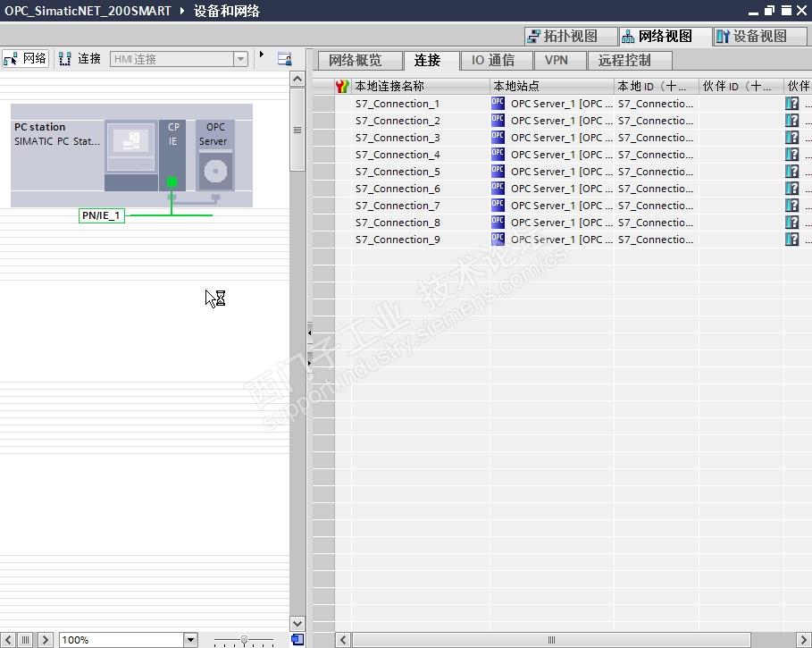This screenshot has height=648, width=812.
Task: Click unknown partner icon in S7_Connection_2 row
Action: pos(791,120)
